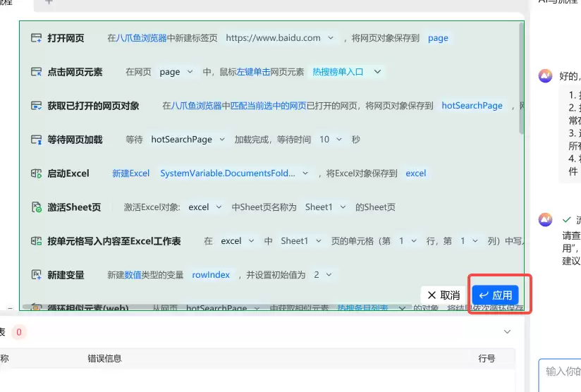Open the https://www.baidu.com URL dropdown
581x392 pixels.
pyautogui.click(x=331, y=38)
